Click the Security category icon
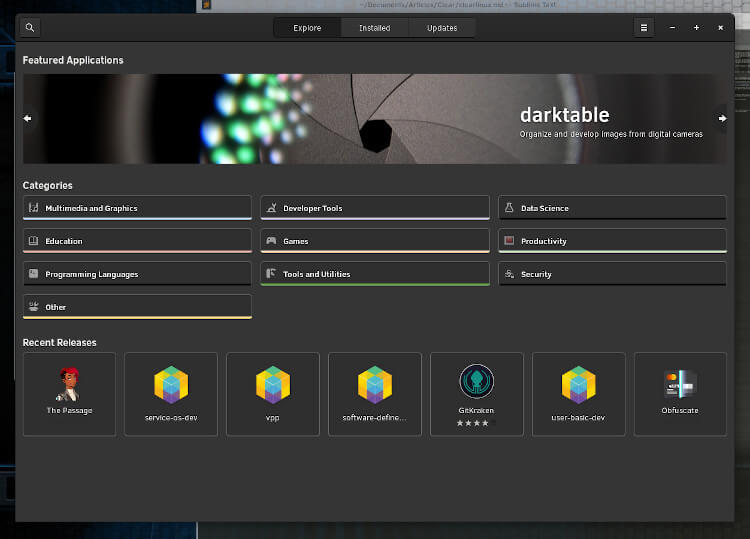 [509, 274]
